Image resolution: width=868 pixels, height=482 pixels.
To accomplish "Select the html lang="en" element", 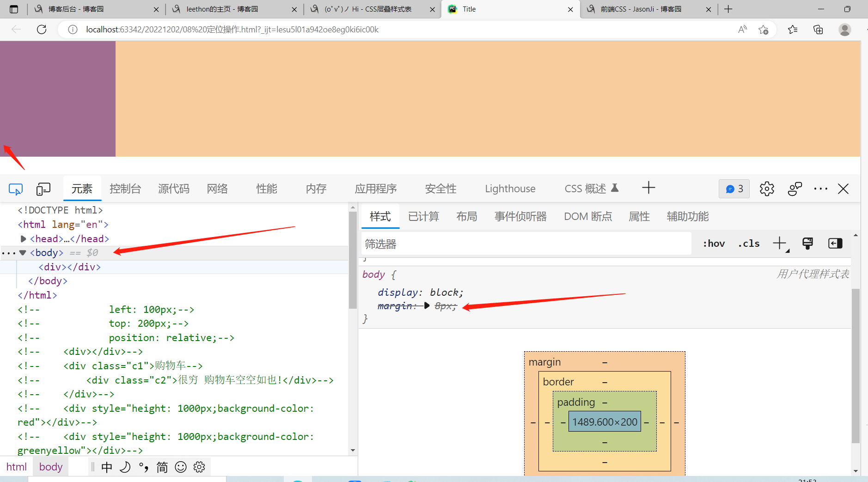I will 63,225.
